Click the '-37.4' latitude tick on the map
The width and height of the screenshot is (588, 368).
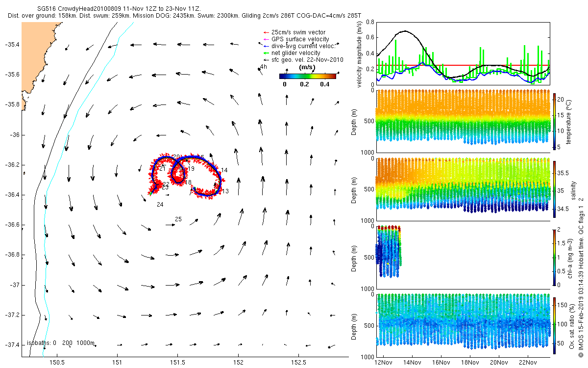click(12, 345)
